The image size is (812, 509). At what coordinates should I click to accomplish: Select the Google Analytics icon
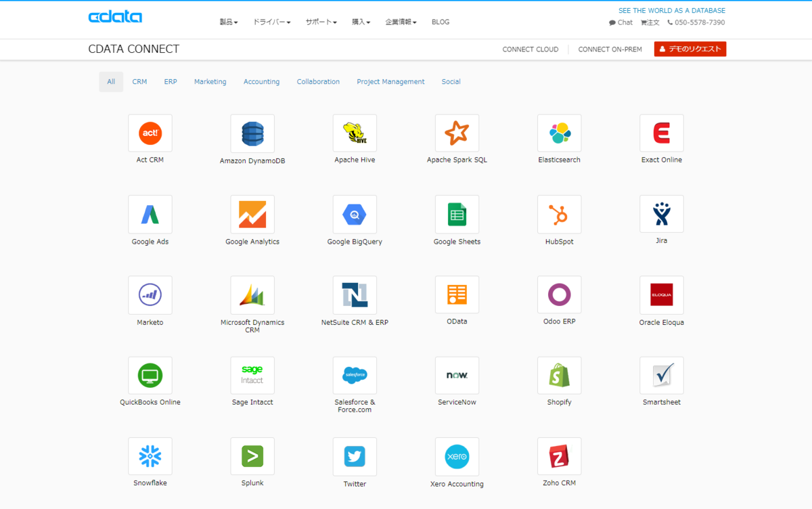click(252, 215)
